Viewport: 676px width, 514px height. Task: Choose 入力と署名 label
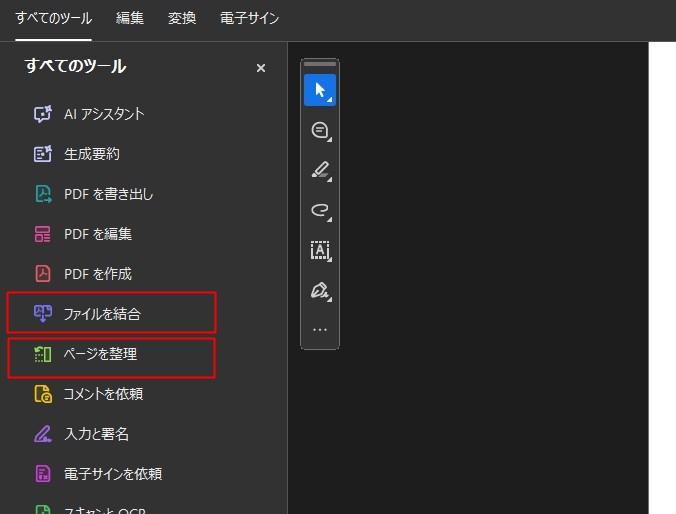pos(97,434)
